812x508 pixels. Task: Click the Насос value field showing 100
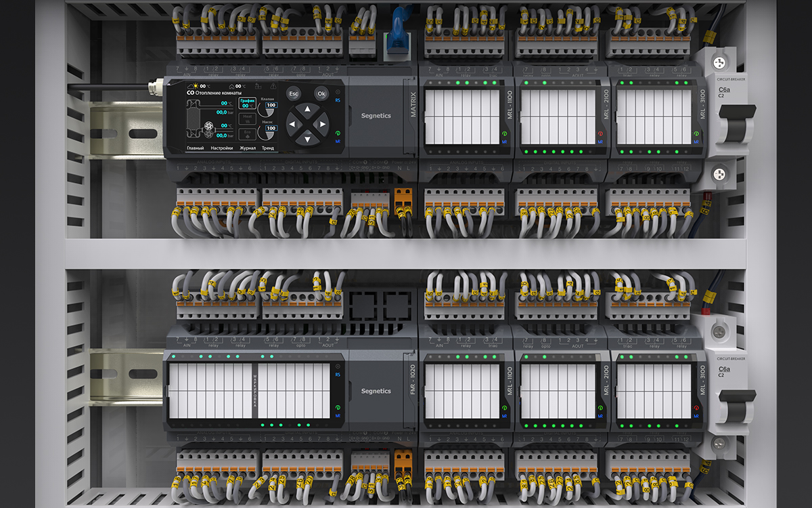(x=271, y=128)
